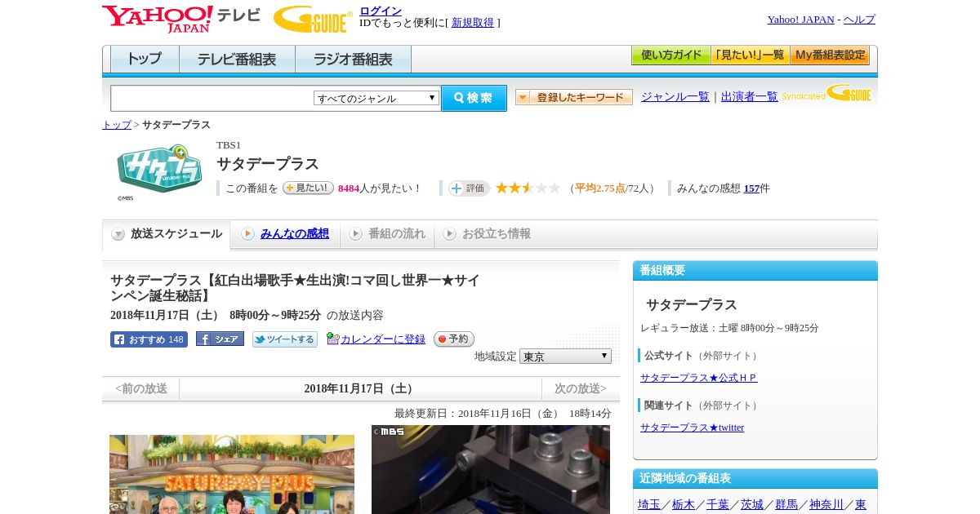Click the MBS machine photo thumbnail
Viewport: 980px width, 514px height.
tap(491, 469)
